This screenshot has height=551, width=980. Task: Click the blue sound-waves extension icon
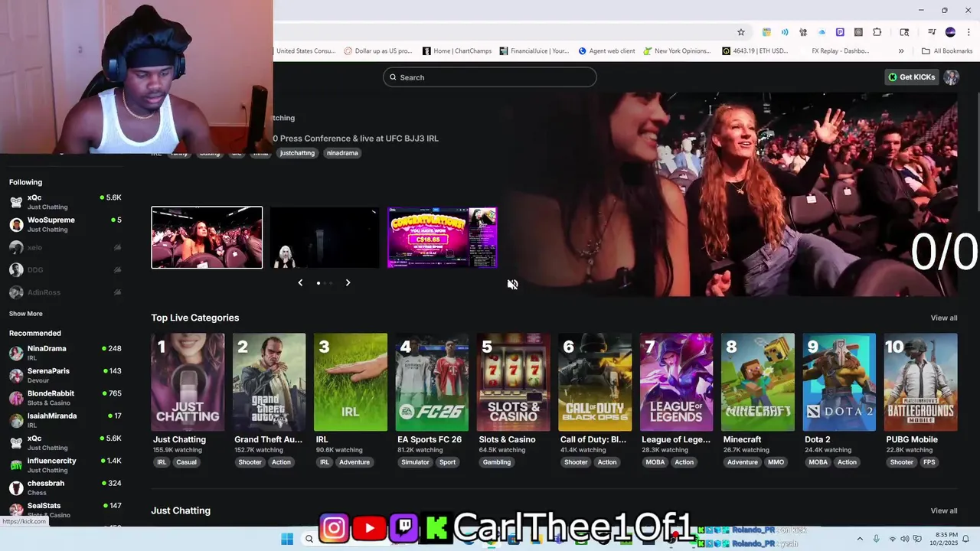[x=785, y=32]
